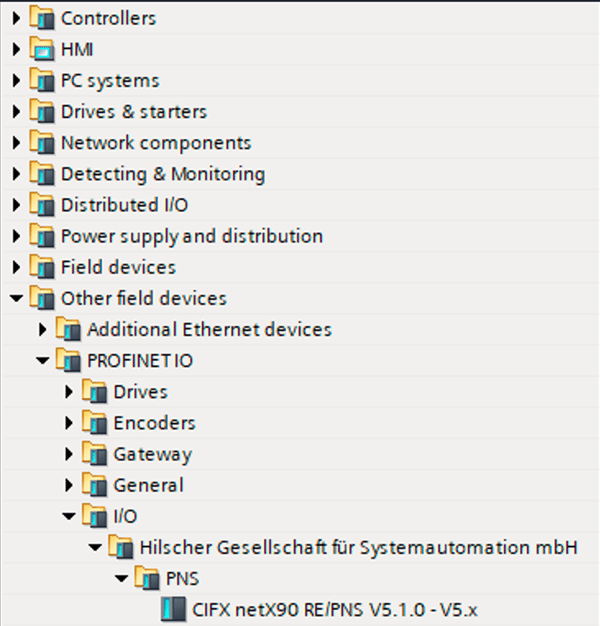600x626 pixels.
Task: Expand the Additional Ethernet devices arrow
Action: pos(42,329)
